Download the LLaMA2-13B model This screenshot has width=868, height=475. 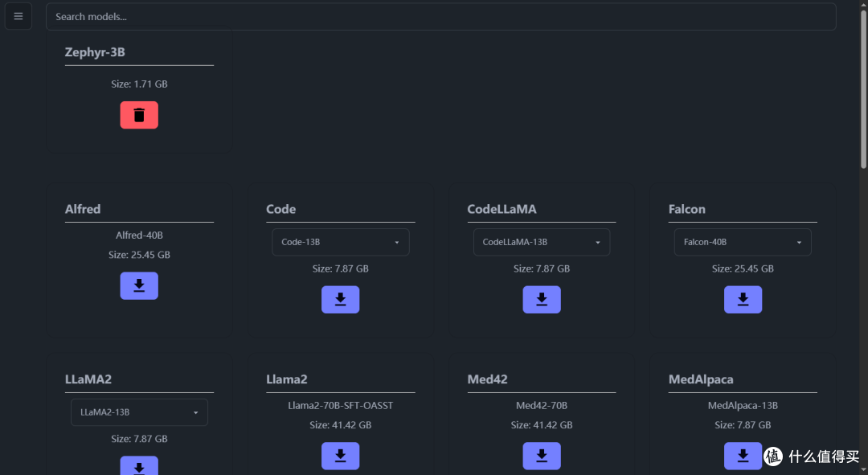point(139,465)
